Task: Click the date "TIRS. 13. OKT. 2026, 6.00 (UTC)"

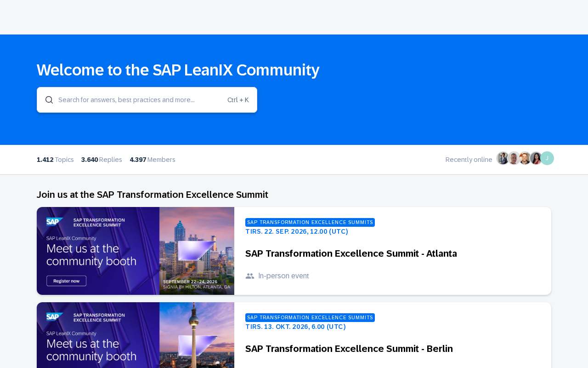Action: (x=295, y=327)
